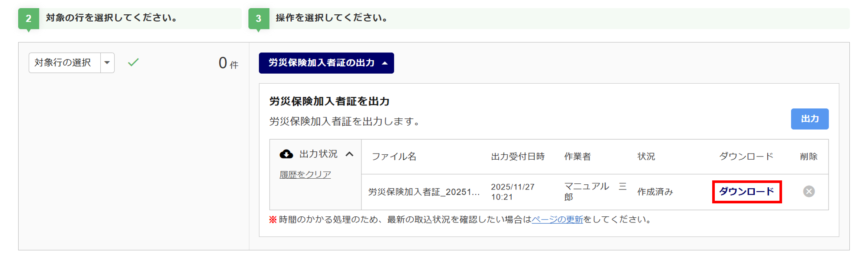Click the ダウンロード link in the file row
This screenshot has height=258, width=868.
pos(746,192)
